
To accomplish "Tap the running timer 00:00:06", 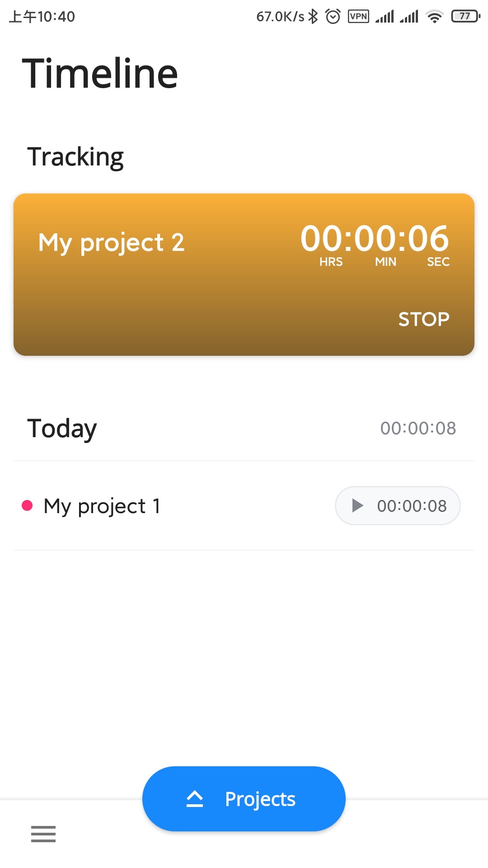I will coord(375,239).
